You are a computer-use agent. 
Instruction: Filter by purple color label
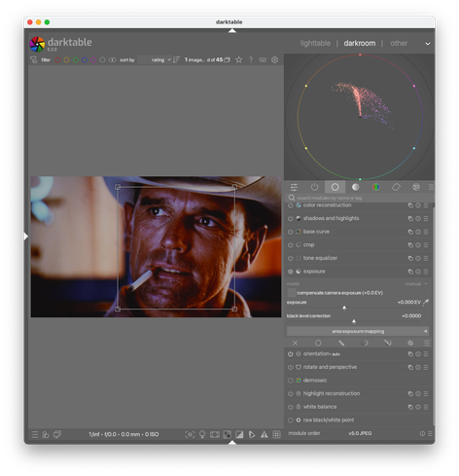[93, 60]
